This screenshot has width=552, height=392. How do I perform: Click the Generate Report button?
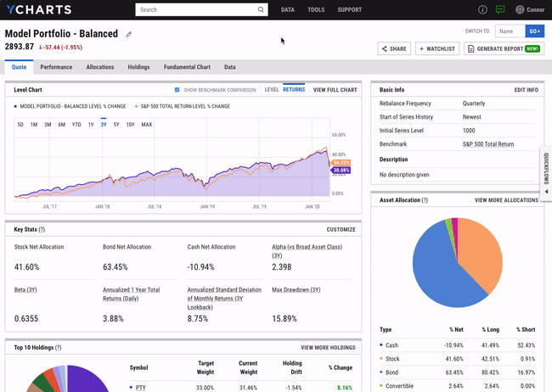pos(504,48)
